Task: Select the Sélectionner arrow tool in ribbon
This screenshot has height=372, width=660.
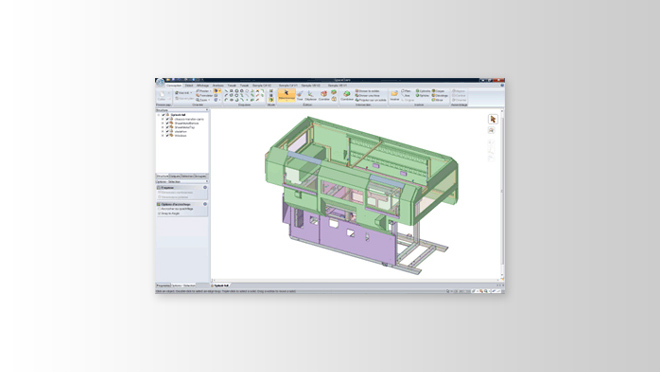Action: click(286, 95)
